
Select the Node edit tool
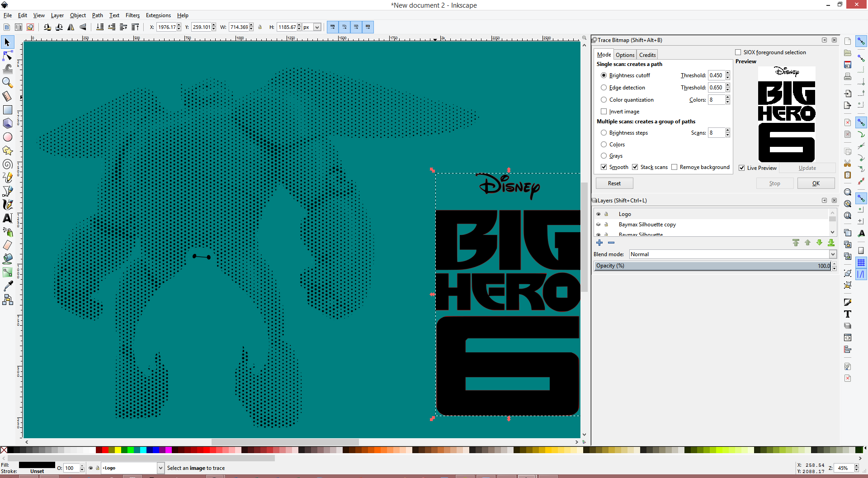[x=8, y=56]
